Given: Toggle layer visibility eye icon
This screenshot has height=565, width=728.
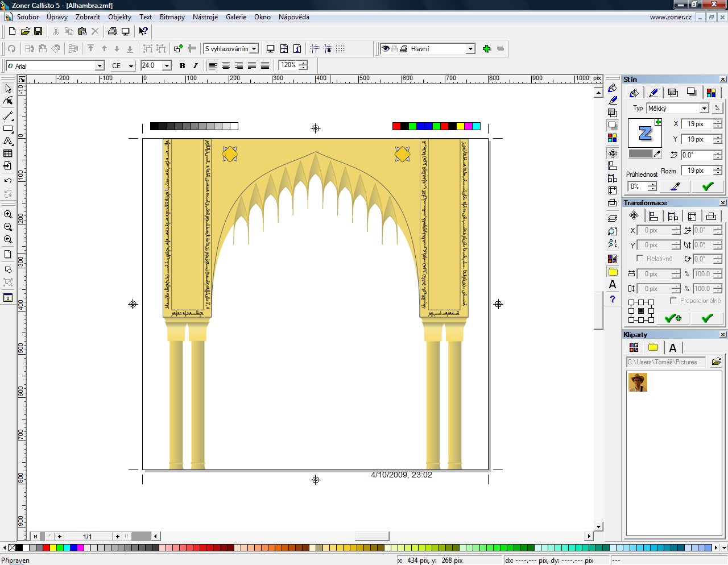Looking at the screenshot, I should pos(385,49).
